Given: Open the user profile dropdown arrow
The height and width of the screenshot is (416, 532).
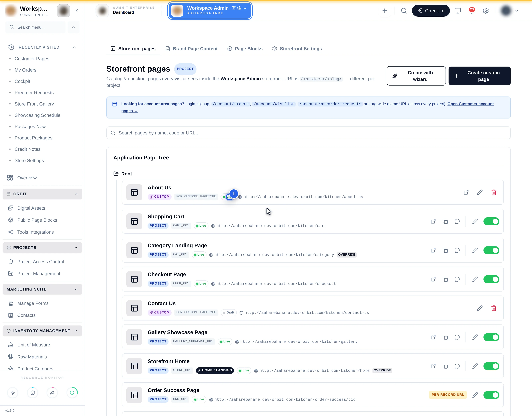Looking at the screenshot, I should click(517, 11).
